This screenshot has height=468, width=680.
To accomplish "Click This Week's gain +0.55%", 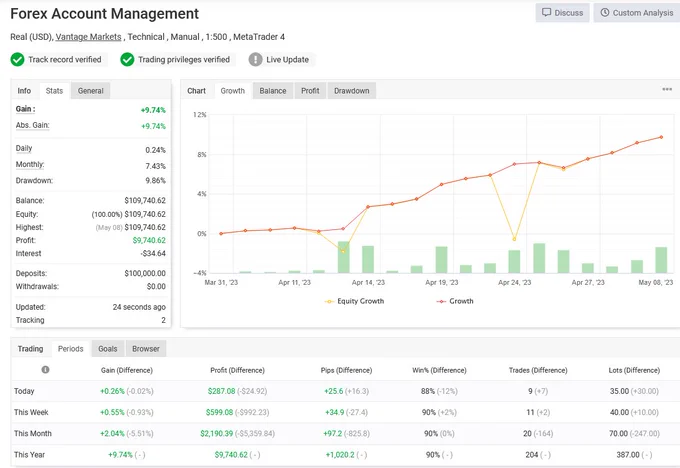I will (112, 412).
